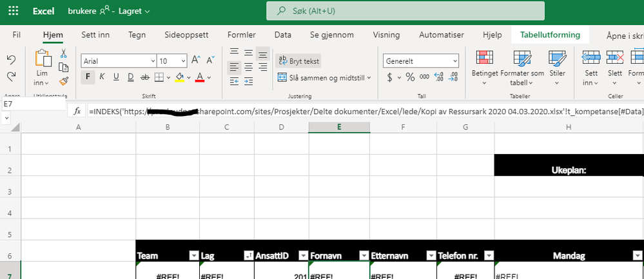Switch to the Se gjennom tab
Image resolution: width=644 pixels, height=279 pixels.
point(332,35)
